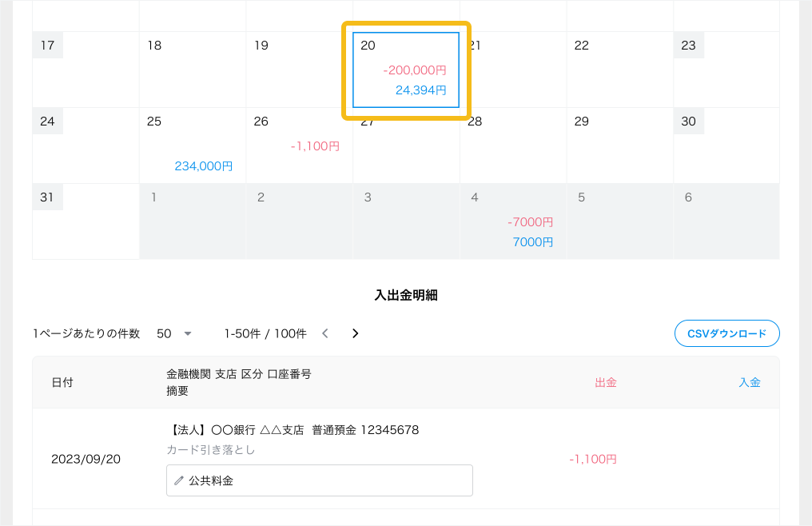
Task: Edit the 公共料金 memo field
Action: click(x=320, y=481)
